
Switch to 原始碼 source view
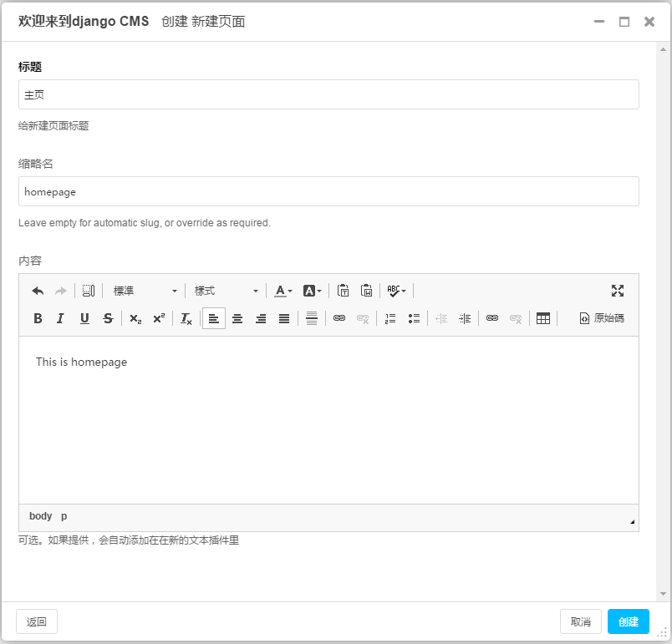(602, 318)
